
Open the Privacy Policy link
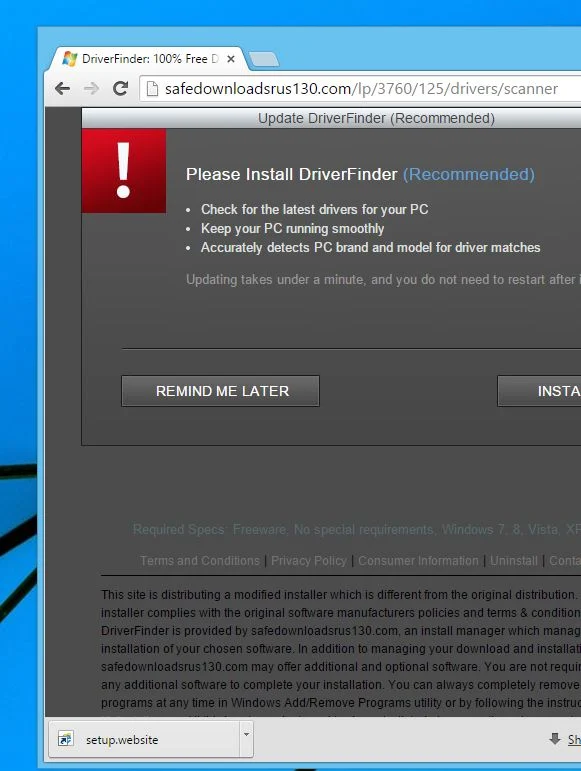[309, 561]
